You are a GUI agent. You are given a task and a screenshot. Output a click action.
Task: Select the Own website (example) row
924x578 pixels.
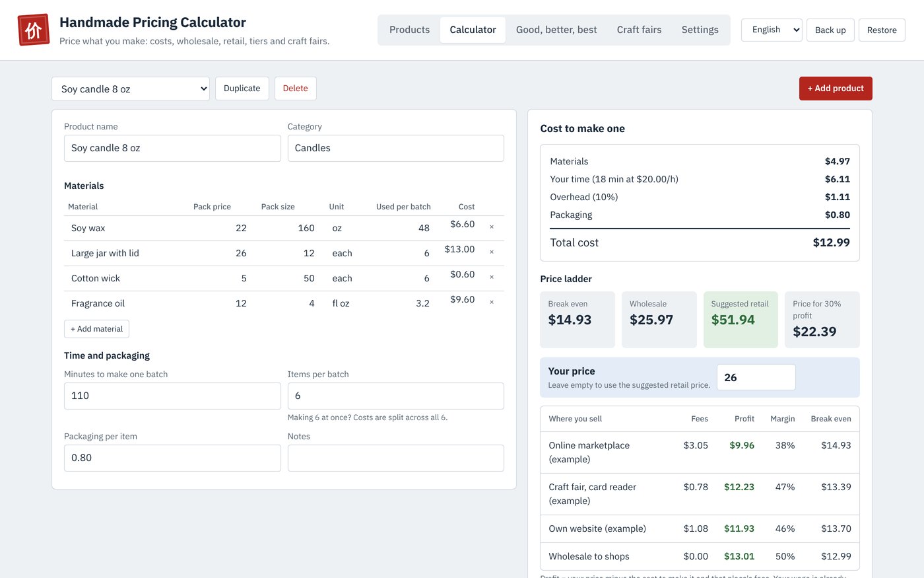coord(700,529)
